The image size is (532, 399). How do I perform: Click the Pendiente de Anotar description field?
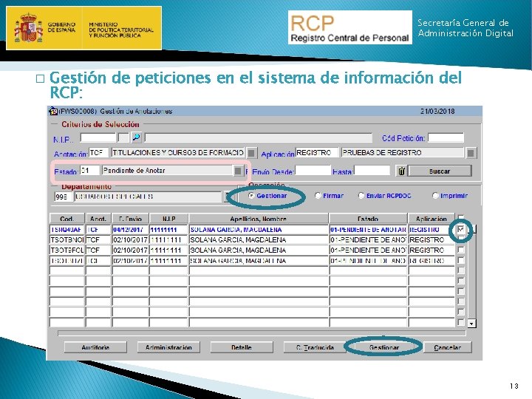point(167,171)
